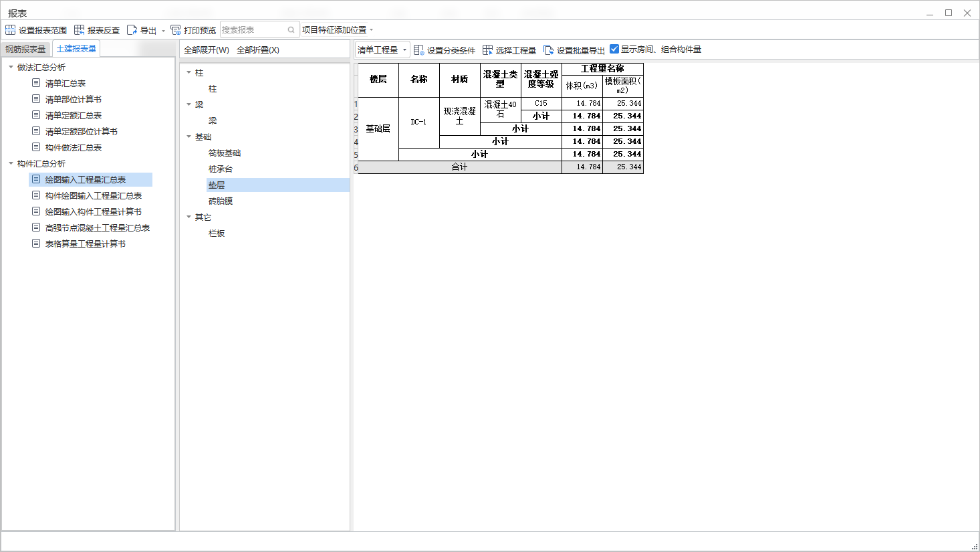Open the 打印预览 print preview icon
980x552 pixels.
[176, 30]
